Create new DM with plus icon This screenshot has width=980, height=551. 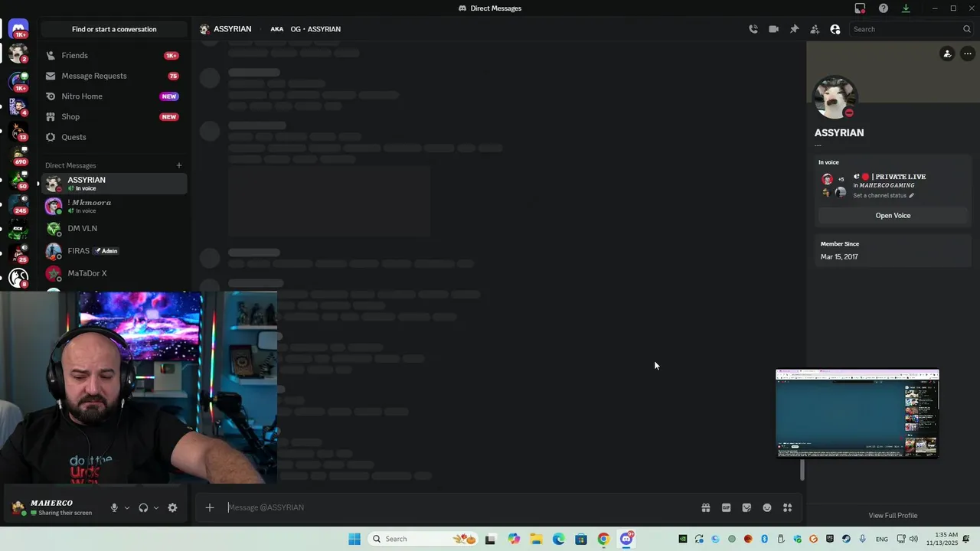click(179, 165)
